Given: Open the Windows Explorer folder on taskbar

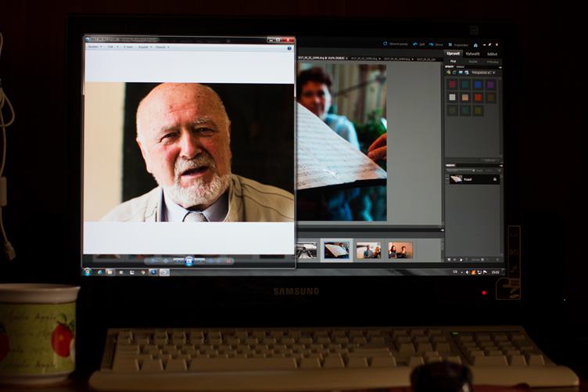Looking at the screenshot, I should (110, 273).
